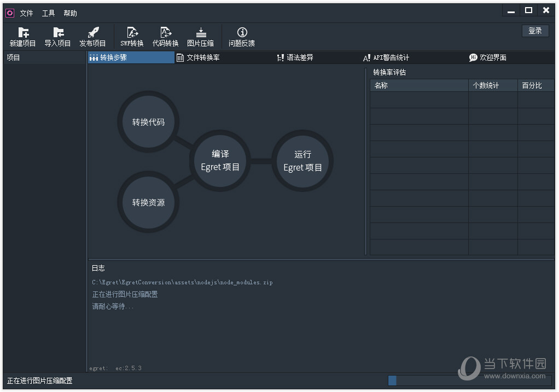Viewport: 559px width, 392px height.
Task: Open the 帮助 menu
Action: pyautogui.click(x=70, y=13)
